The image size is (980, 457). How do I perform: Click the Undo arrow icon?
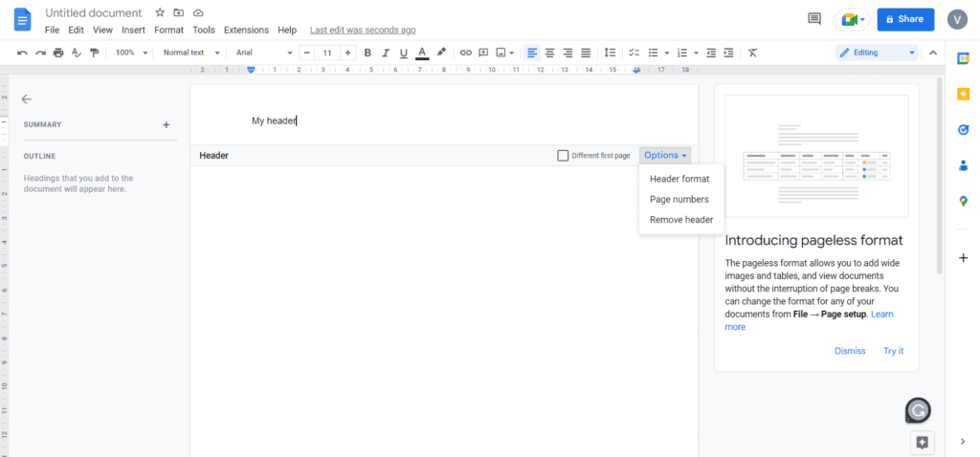[x=23, y=53]
